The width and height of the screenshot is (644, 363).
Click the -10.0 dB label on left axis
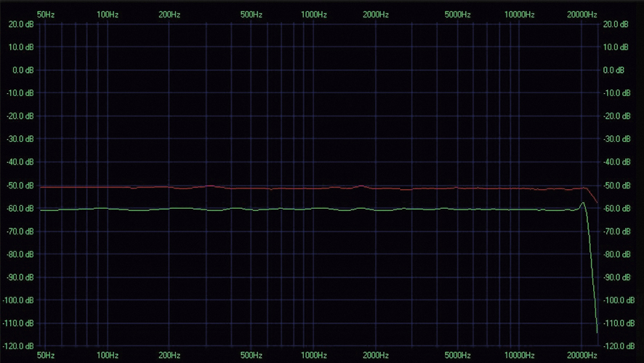point(20,93)
